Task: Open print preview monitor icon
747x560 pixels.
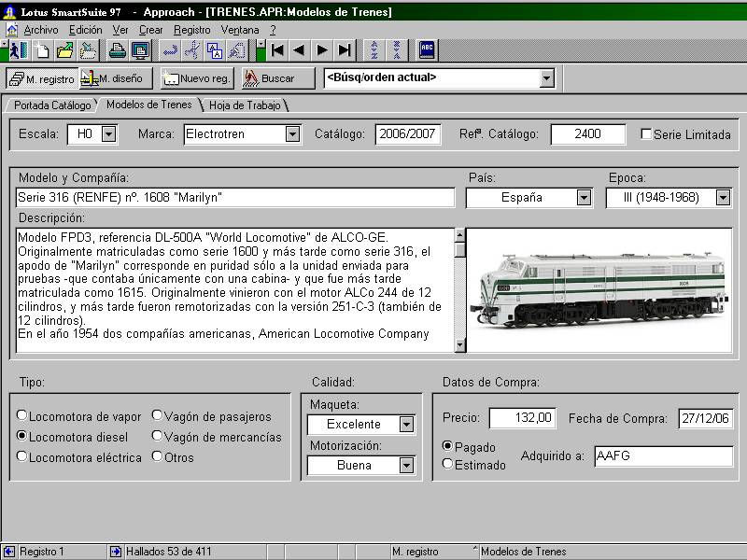Action: [x=140, y=50]
